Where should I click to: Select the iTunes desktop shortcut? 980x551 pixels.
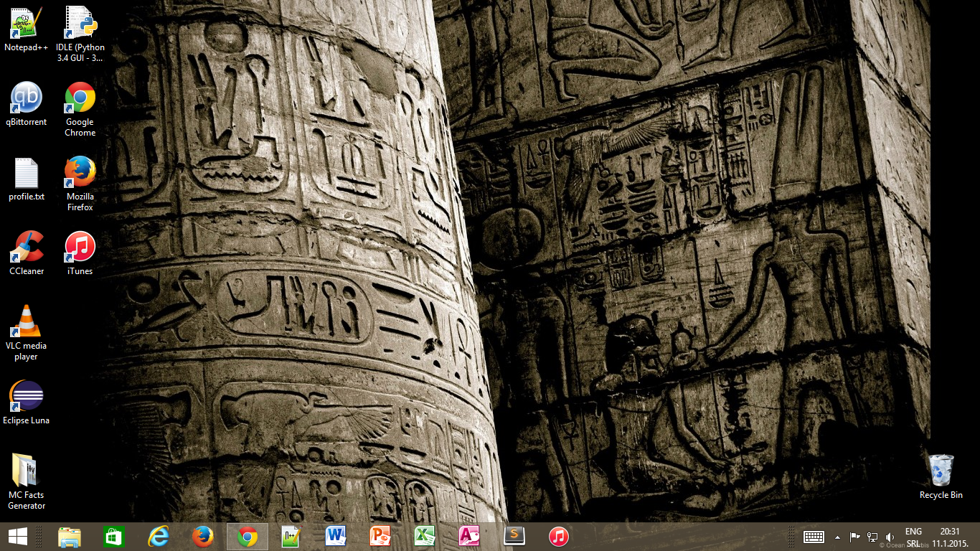coord(80,254)
